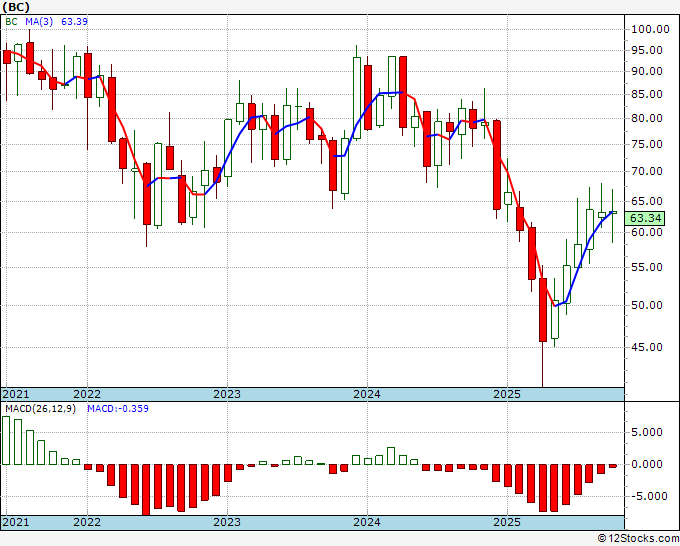
Task: Click 2024 on the price chart timeline
Action: point(367,394)
